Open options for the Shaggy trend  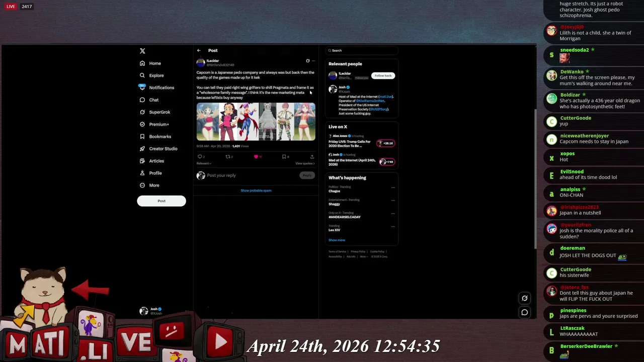[393, 201]
